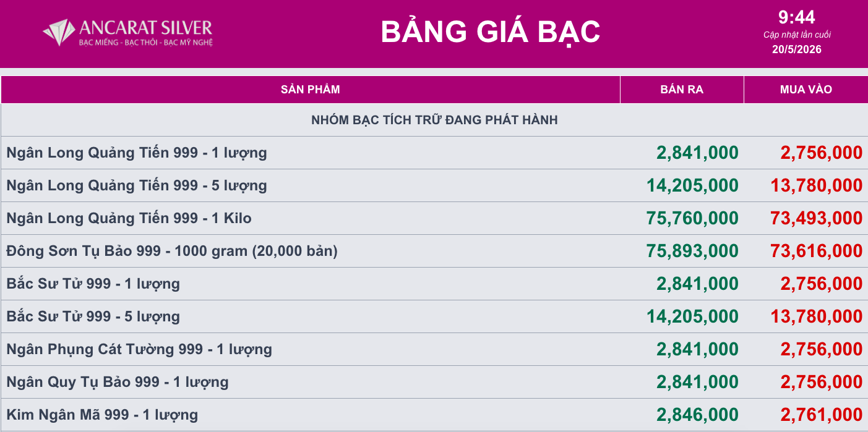Select the Kim Ngân Mã 999 - 1 lượng product
868x432 pixels.
[102, 415]
